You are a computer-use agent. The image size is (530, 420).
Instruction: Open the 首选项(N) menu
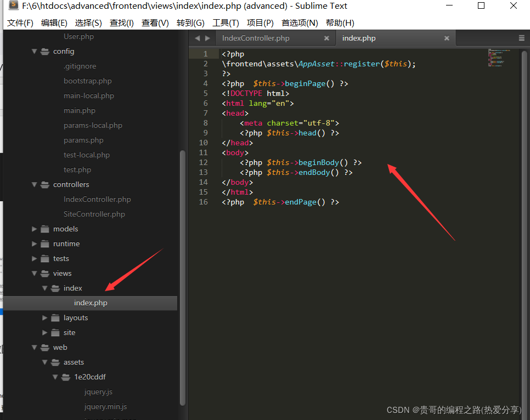(x=300, y=23)
